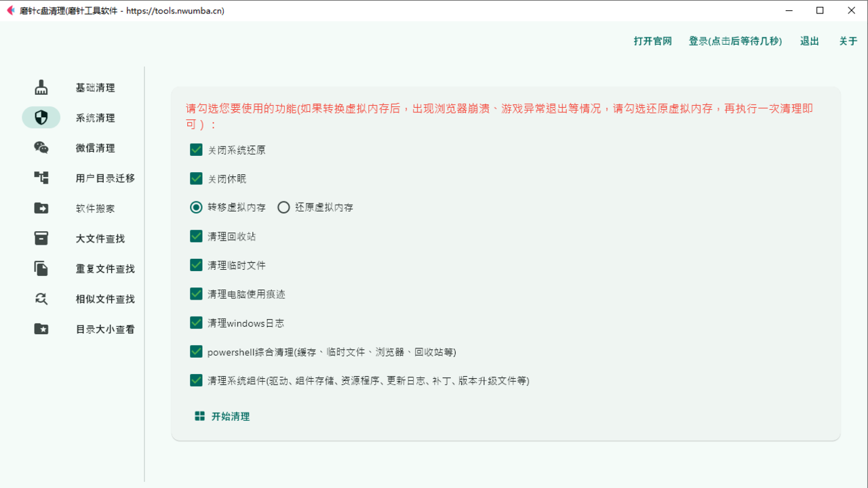
Task: Click the broom icon for 基础清理
Action: click(x=41, y=87)
